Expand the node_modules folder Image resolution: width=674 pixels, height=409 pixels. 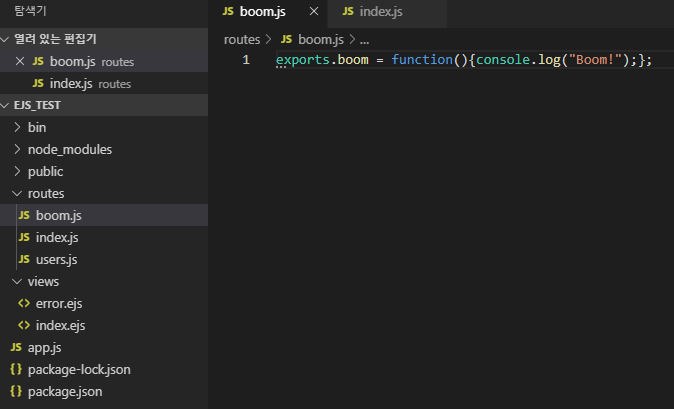[x=69, y=149]
